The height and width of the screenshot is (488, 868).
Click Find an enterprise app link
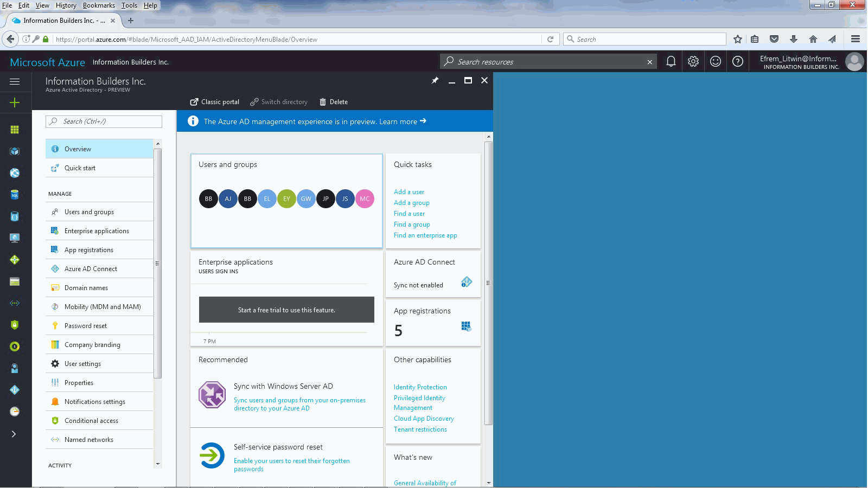coord(425,235)
